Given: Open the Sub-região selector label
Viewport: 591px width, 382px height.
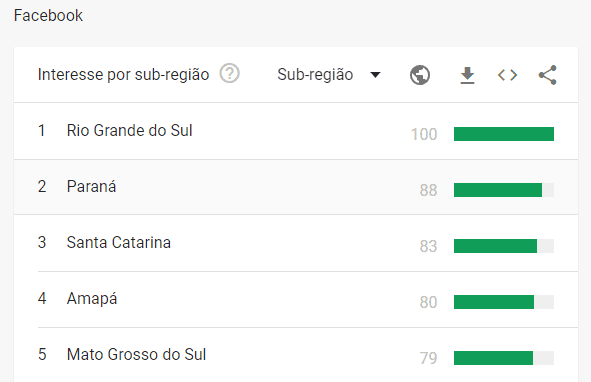Looking at the screenshot, I should coord(315,74).
